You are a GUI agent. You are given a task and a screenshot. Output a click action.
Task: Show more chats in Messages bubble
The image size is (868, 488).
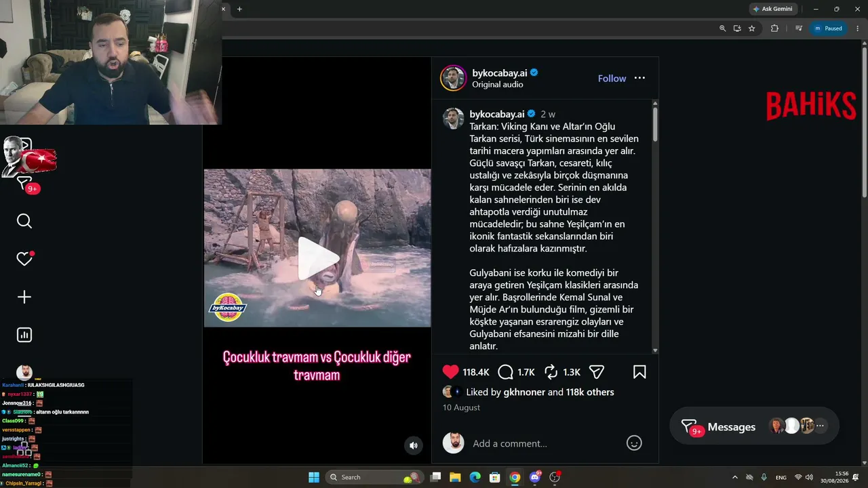coord(821,426)
